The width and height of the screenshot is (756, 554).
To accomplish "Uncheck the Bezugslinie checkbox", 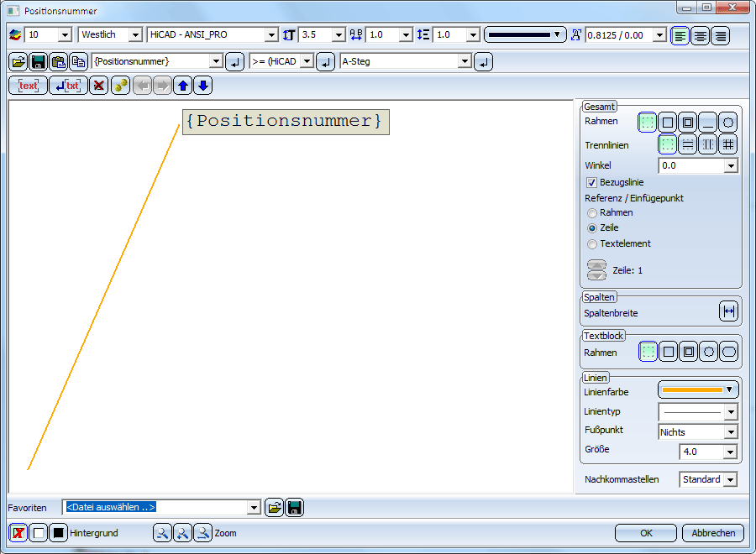I will (591, 182).
